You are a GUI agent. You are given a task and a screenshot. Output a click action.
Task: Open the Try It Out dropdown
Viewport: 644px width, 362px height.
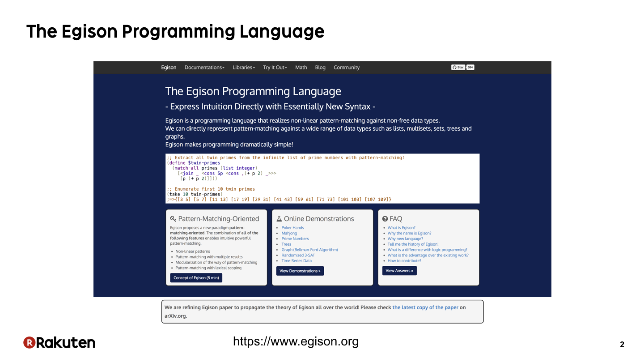tap(275, 68)
